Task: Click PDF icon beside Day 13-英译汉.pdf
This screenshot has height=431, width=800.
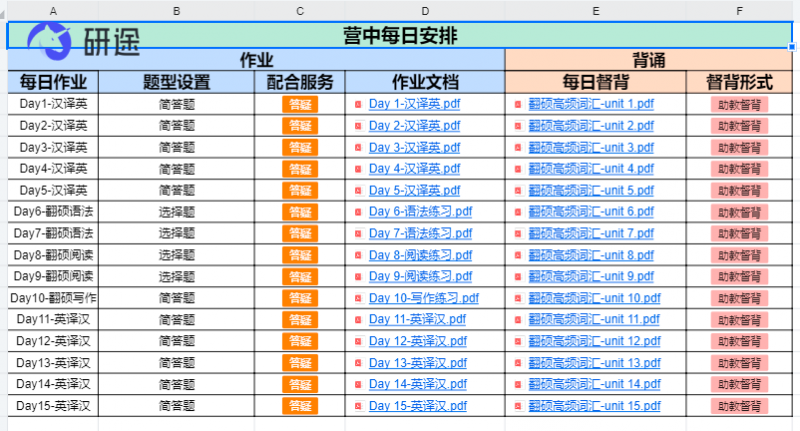Action: point(358,363)
